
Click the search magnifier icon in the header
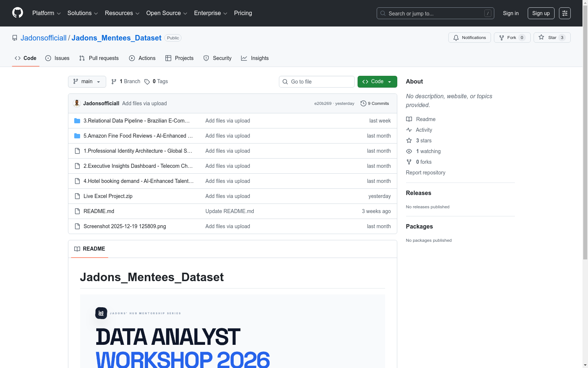383,13
